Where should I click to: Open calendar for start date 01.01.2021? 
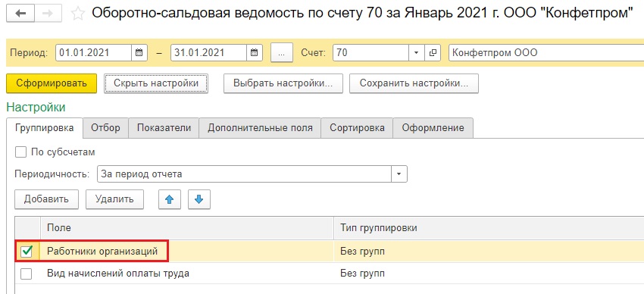pos(139,52)
